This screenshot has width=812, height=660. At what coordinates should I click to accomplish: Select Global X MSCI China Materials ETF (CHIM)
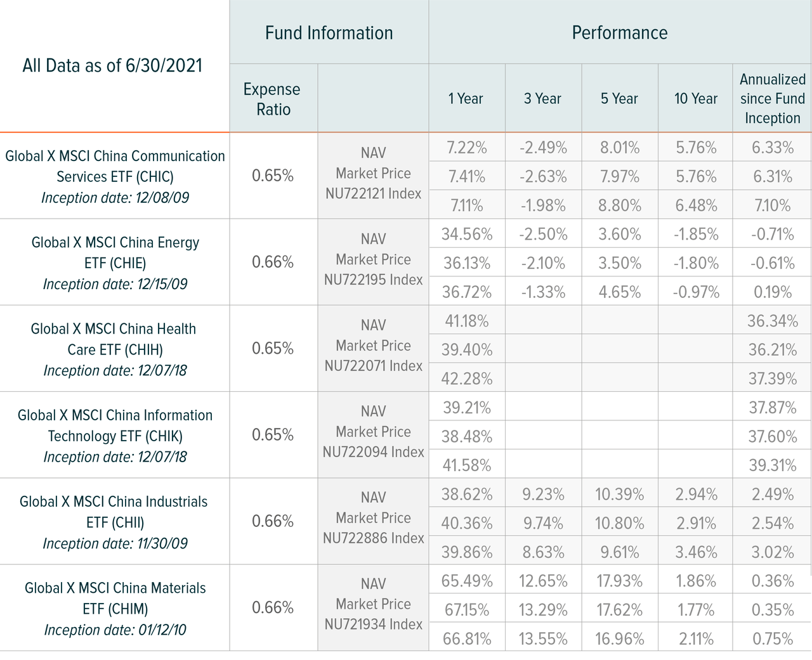coord(115,598)
